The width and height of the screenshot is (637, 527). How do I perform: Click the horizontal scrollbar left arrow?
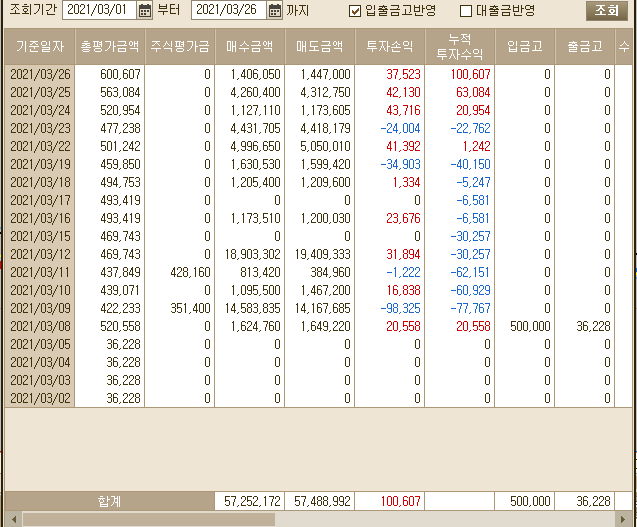[x=13, y=519]
